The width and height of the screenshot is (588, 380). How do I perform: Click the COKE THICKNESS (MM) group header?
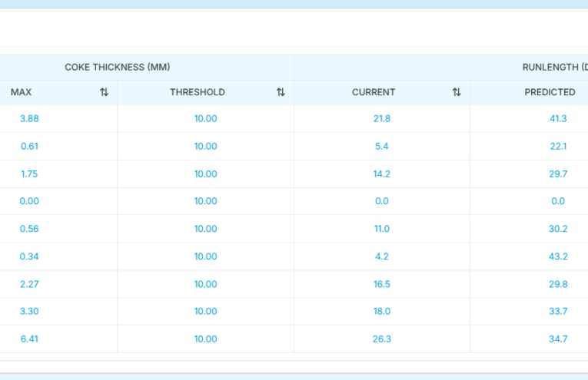tap(118, 67)
